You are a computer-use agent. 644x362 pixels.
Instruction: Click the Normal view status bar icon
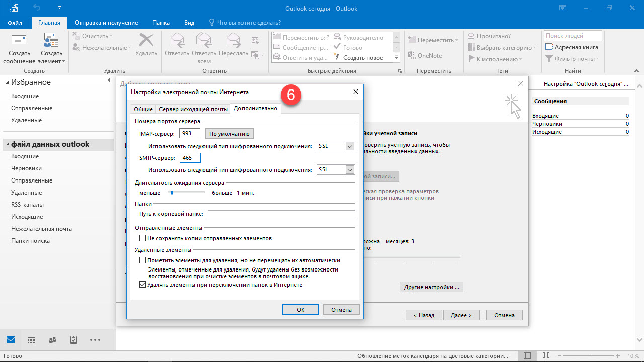pos(527,356)
